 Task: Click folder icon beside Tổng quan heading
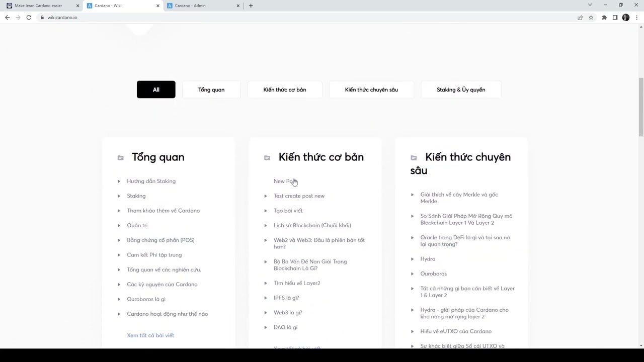pyautogui.click(x=120, y=158)
